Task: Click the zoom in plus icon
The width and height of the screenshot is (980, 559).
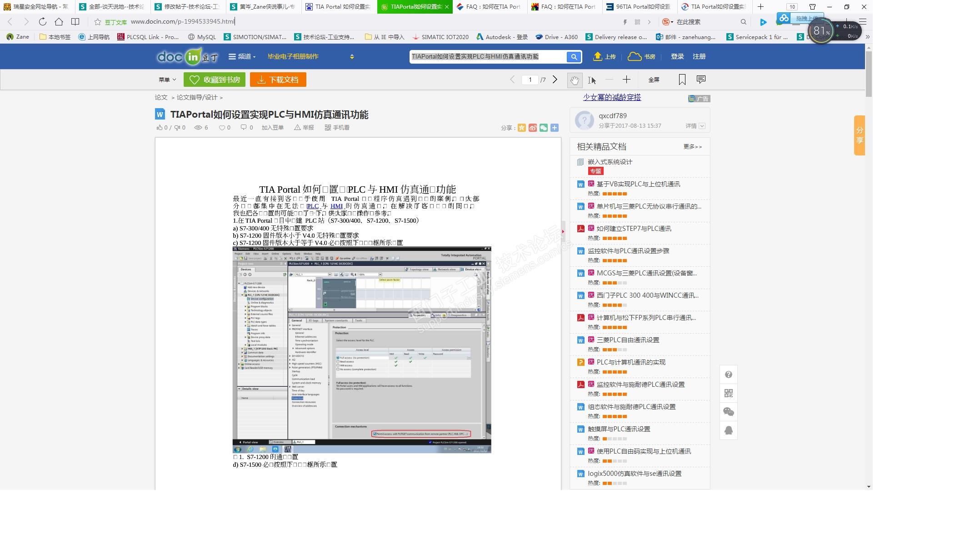Action: click(x=626, y=80)
